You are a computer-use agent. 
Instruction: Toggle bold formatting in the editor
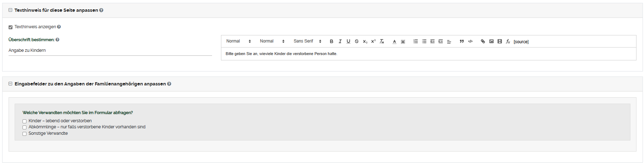[x=331, y=41]
